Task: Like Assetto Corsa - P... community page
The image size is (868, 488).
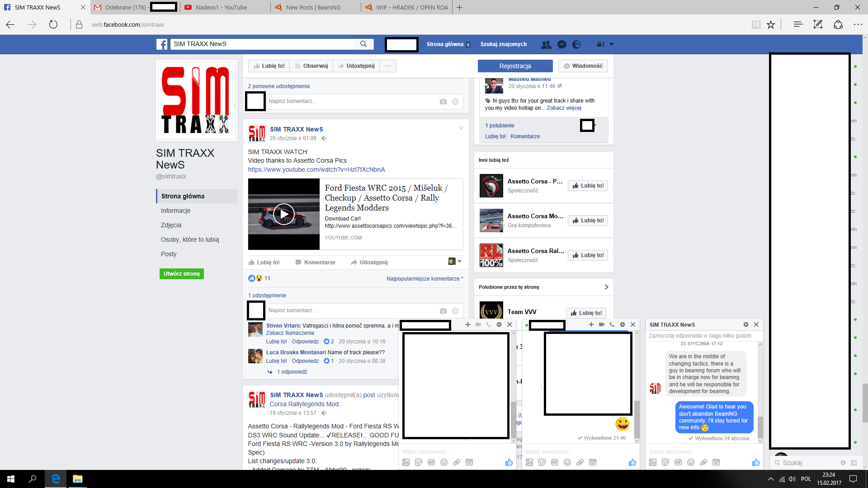Action: (588, 186)
